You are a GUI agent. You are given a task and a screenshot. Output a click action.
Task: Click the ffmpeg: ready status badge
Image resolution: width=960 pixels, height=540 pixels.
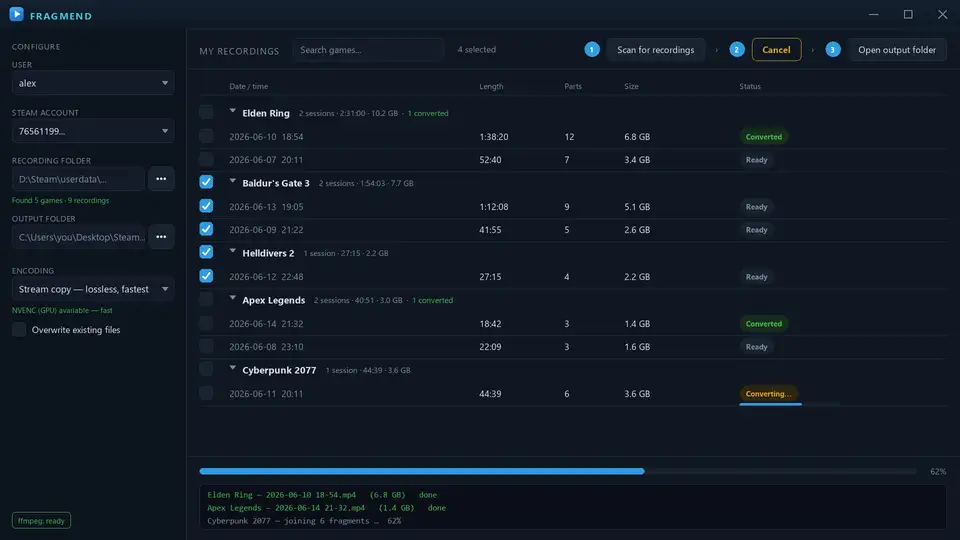[x=41, y=520]
